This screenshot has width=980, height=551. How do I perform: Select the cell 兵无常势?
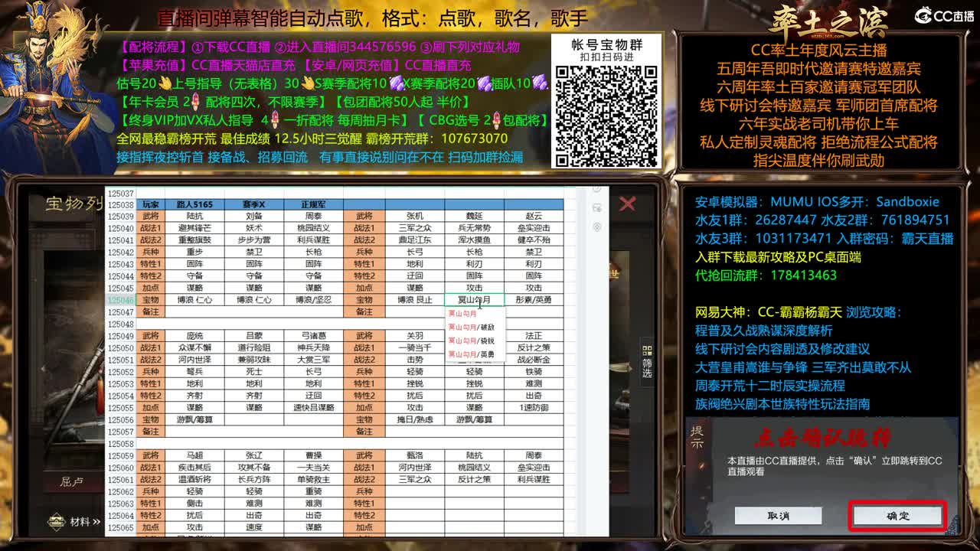coord(475,228)
